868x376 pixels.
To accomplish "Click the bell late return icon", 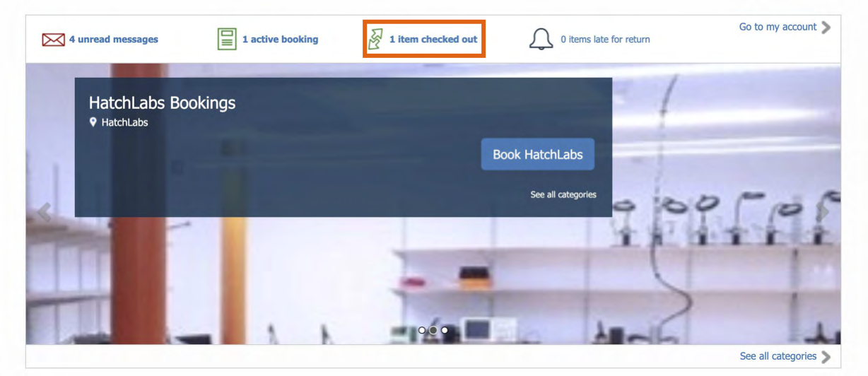I will tap(541, 40).
